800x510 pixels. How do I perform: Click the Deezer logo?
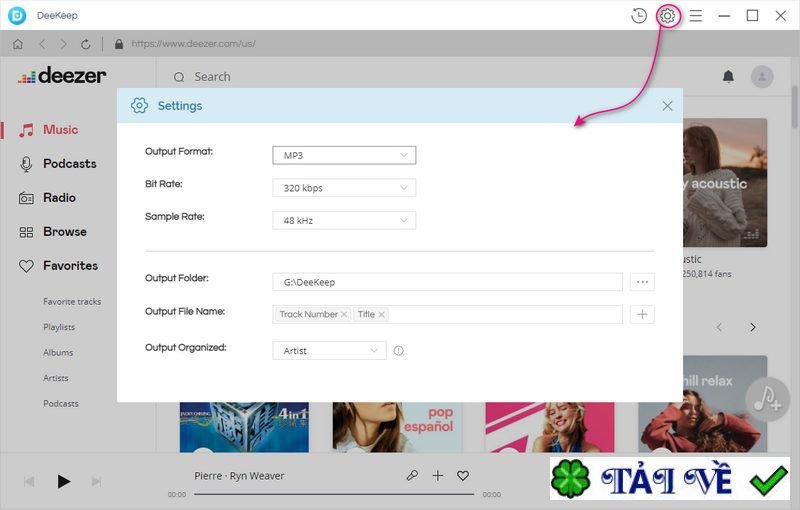tap(62, 76)
